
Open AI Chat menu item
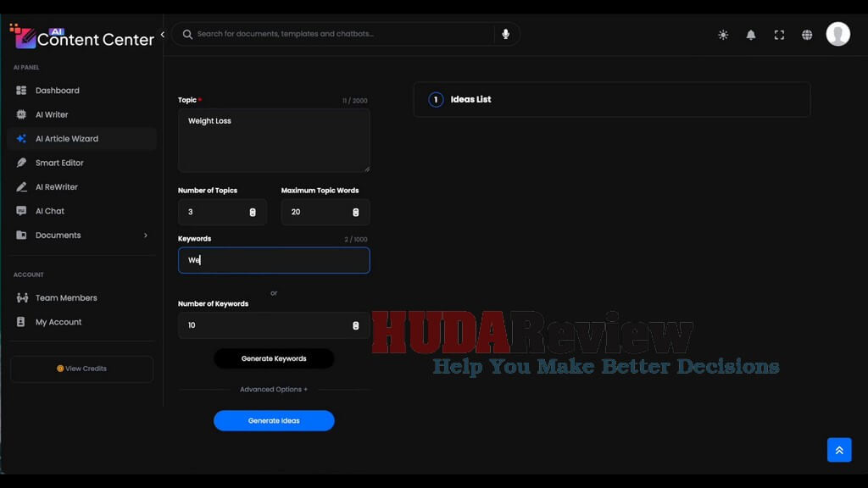click(81, 211)
